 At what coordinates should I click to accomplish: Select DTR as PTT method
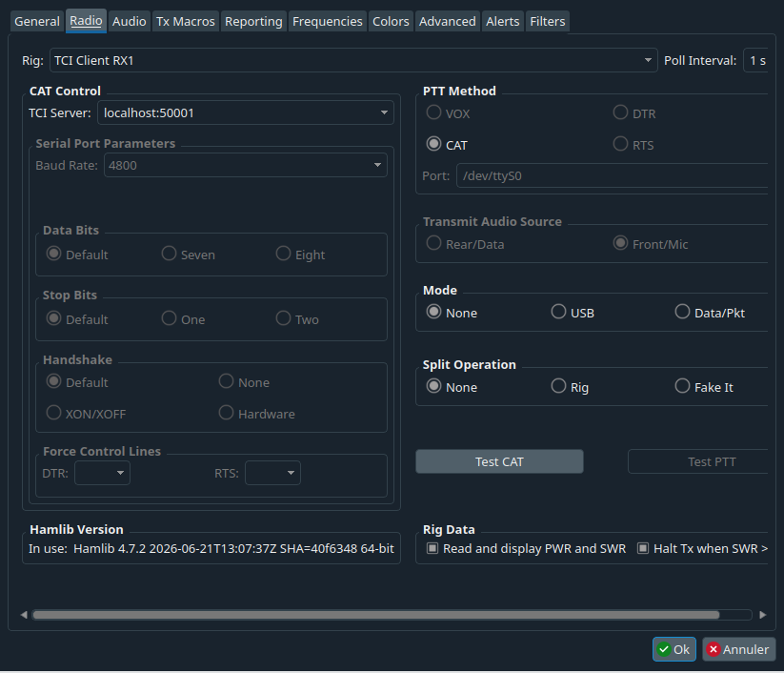[x=634, y=113]
